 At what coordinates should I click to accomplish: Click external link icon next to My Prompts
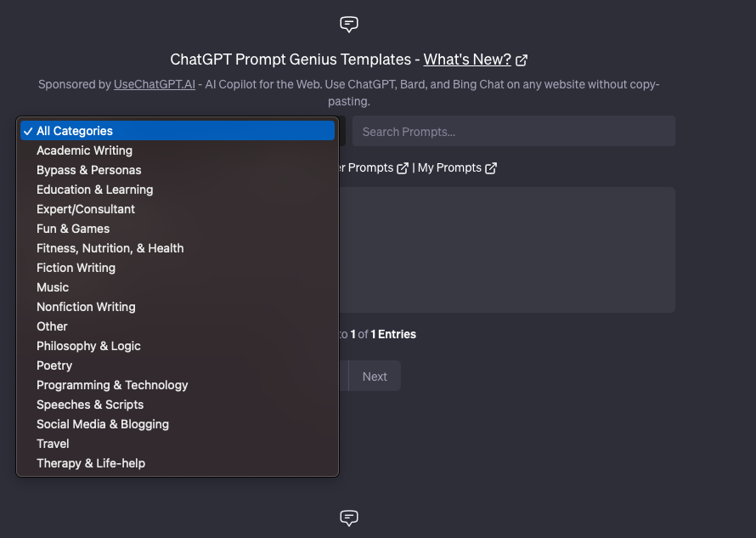tap(491, 168)
